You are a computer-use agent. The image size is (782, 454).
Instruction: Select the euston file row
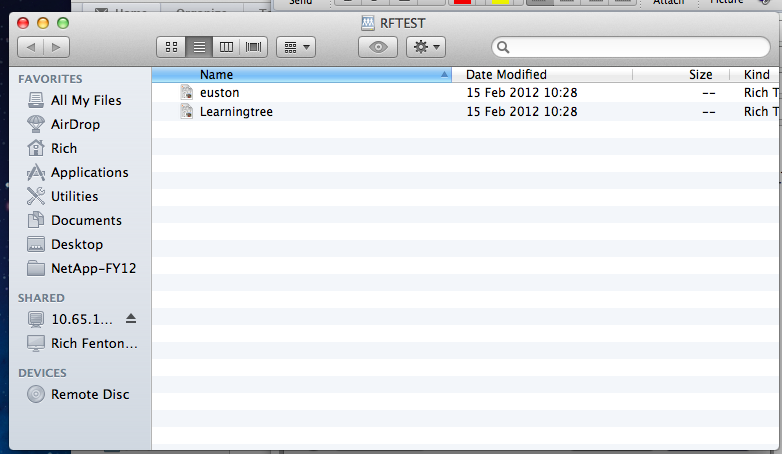[465, 93]
